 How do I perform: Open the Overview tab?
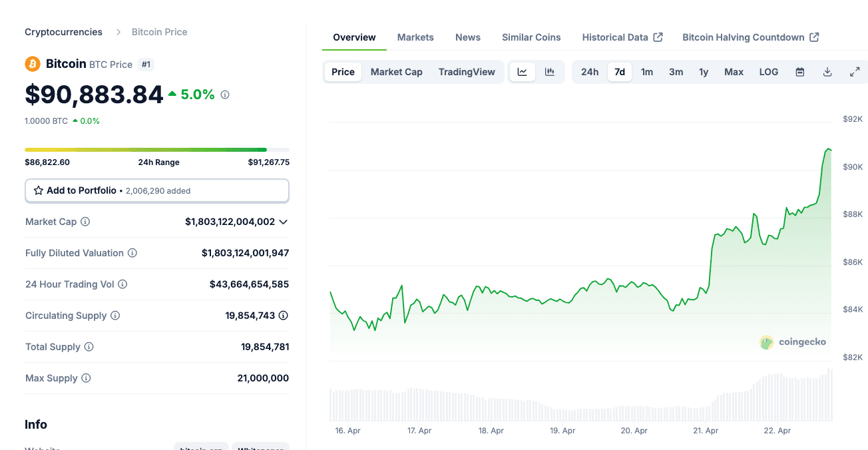354,37
